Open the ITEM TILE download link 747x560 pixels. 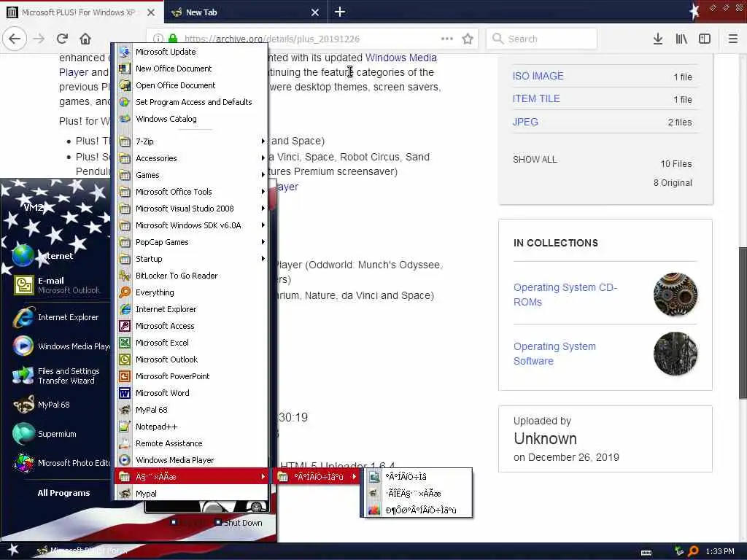pyautogui.click(x=536, y=98)
